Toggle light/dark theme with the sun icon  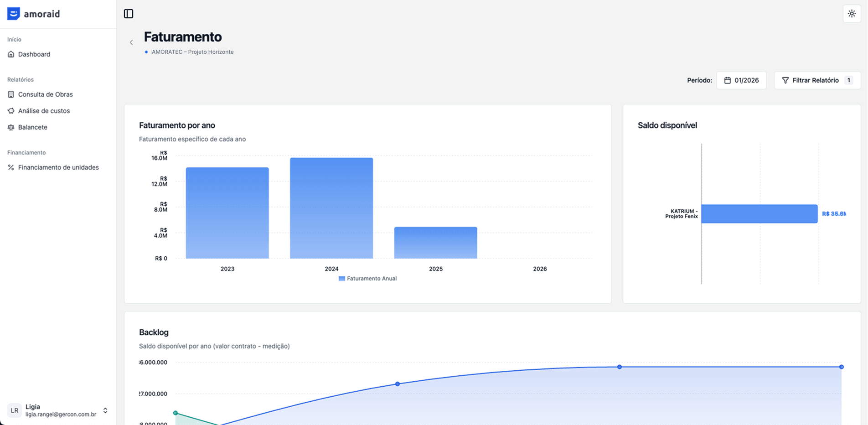pyautogui.click(x=852, y=14)
